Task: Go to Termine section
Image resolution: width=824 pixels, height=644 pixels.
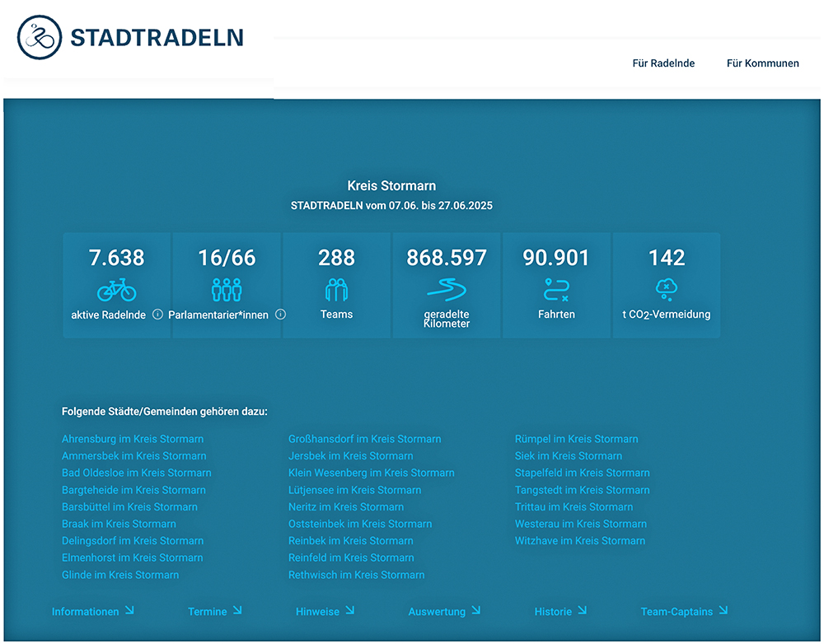Action: [208, 611]
